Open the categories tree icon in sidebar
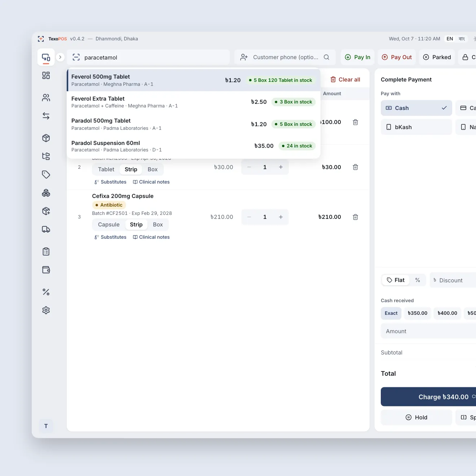Screen dimensions: 476x476 (x=46, y=156)
